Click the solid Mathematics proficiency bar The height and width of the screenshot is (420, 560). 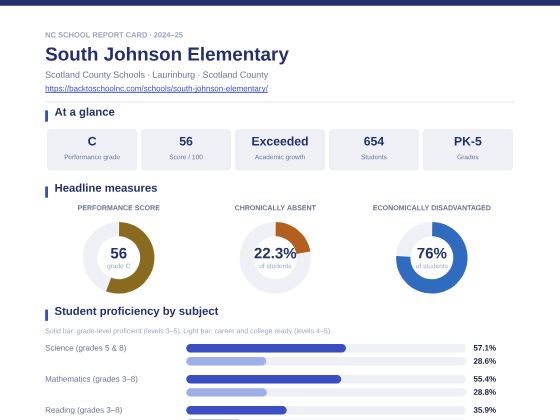coord(264,379)
